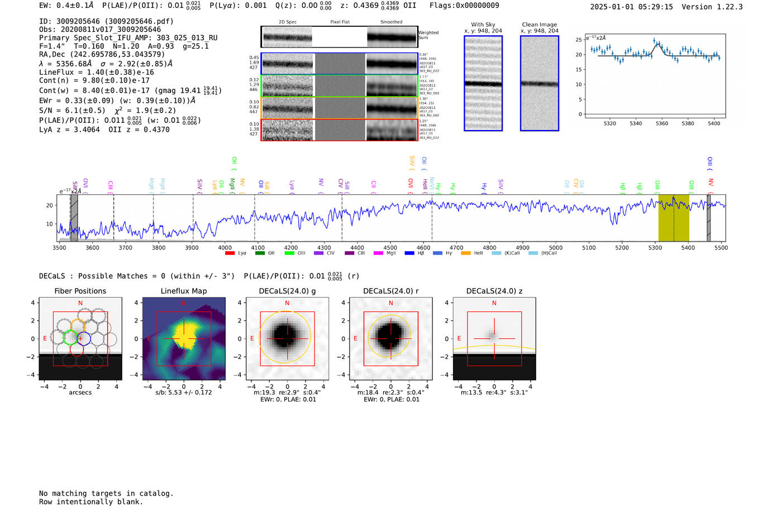782x532 pixels.
Task: Click the s/b: 5.53 +/- 0.172 caption
Action: pos(184,392)
